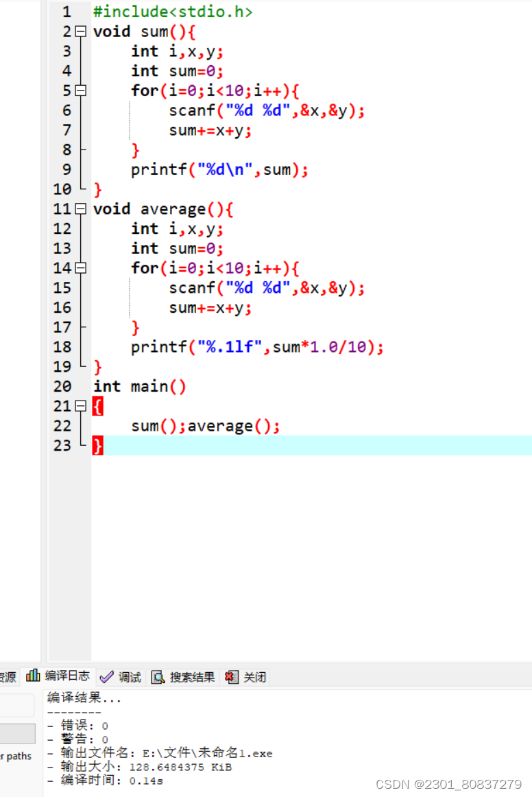532x797 pixels.
Task: Click 'int main()' on line 20
Action: click(x=140, y=386)
